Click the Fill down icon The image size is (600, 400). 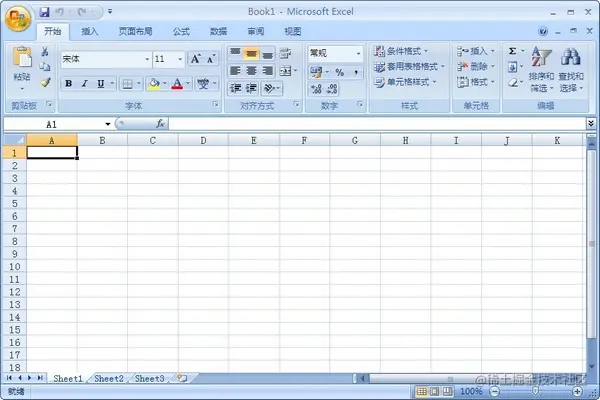[x=512, y=67]
